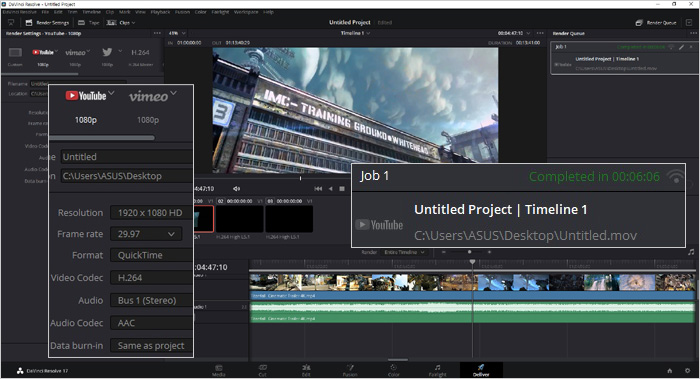Click the IN timecode 01:00:00:00
The image size is (700, 379).
189,43
